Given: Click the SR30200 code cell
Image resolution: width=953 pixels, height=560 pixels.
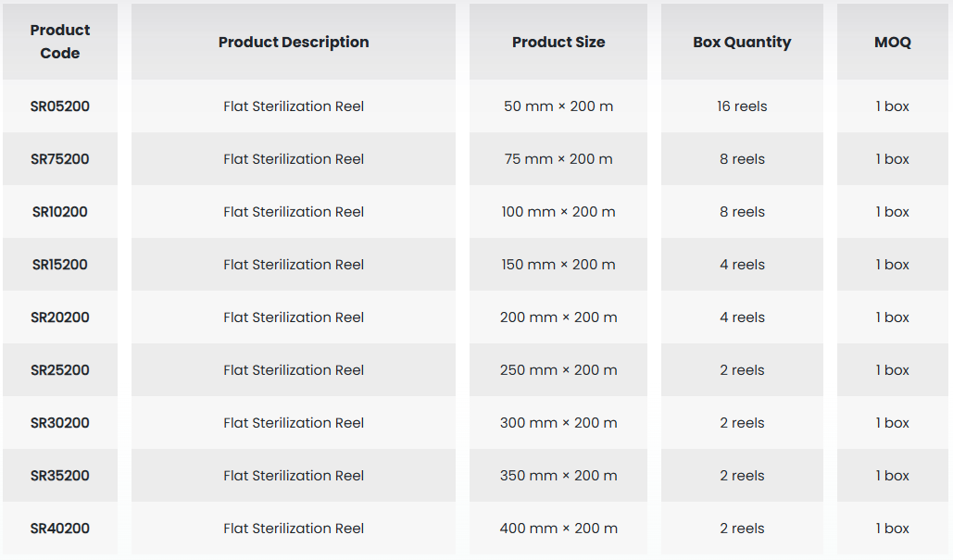Looking at the screenshot, I should click(x=60, y=423).
